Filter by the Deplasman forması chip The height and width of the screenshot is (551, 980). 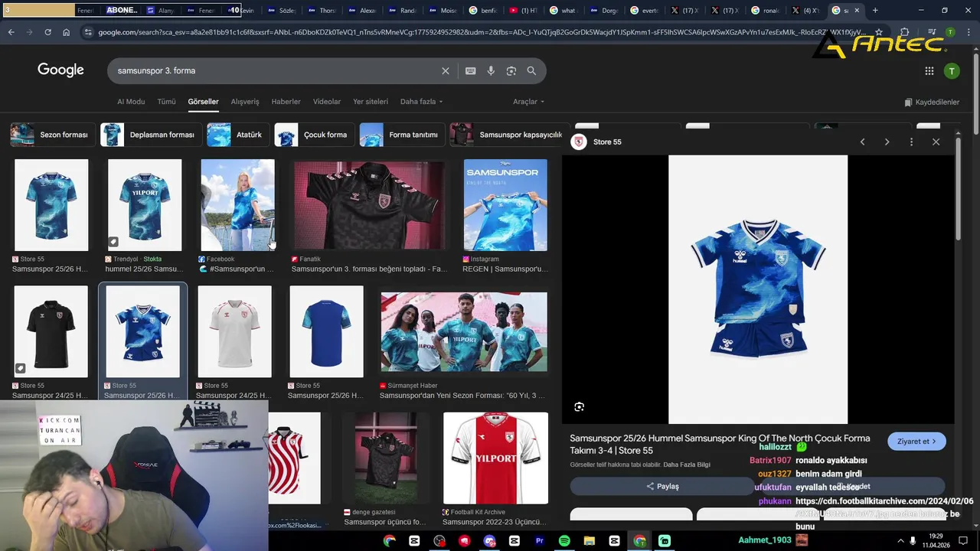click(x=151, y=135)
